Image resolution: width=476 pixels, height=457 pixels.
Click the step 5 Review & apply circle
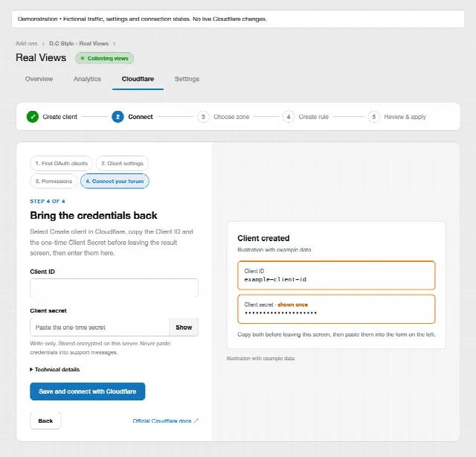373,117
